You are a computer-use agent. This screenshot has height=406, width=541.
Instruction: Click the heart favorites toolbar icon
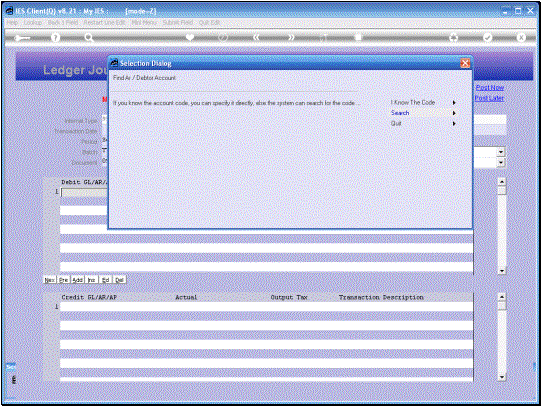pos(190,37)
